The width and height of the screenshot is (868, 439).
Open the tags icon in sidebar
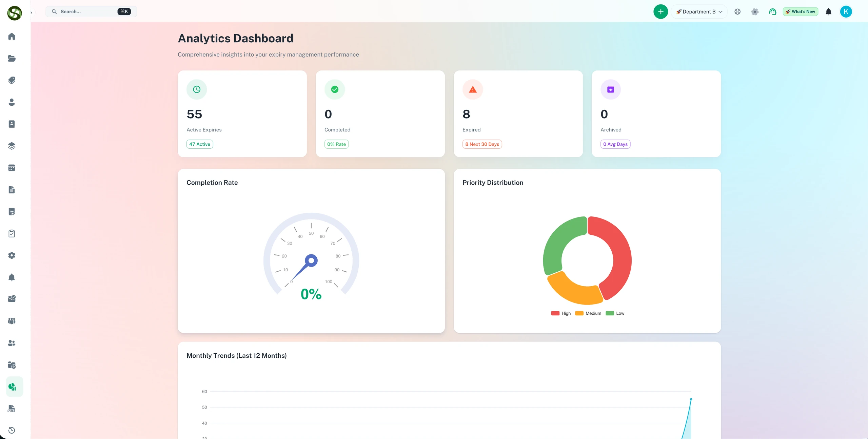(x=12, y=80)
